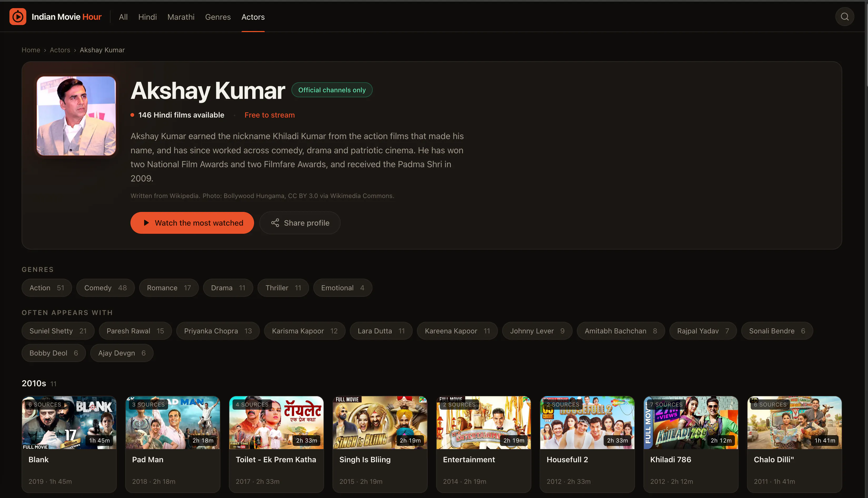Open Toilet - Ek Prem Katha thumbnail

[276, 423]
